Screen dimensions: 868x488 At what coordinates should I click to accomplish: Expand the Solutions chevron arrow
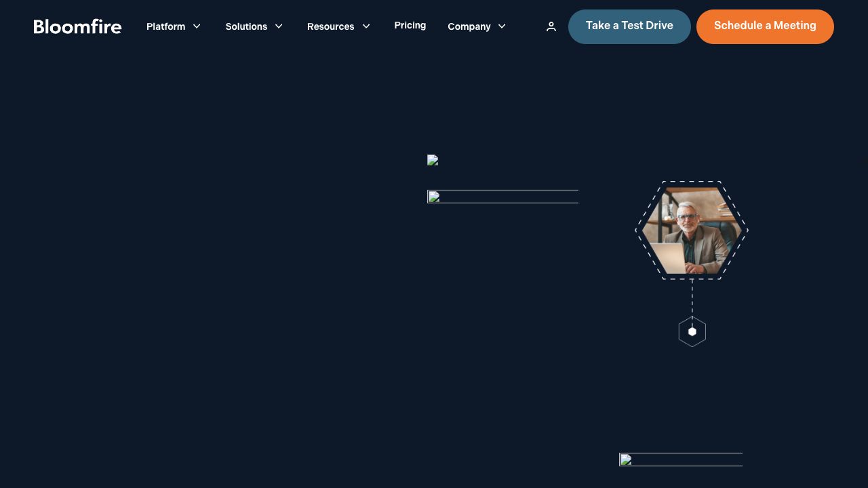point(279,26)
